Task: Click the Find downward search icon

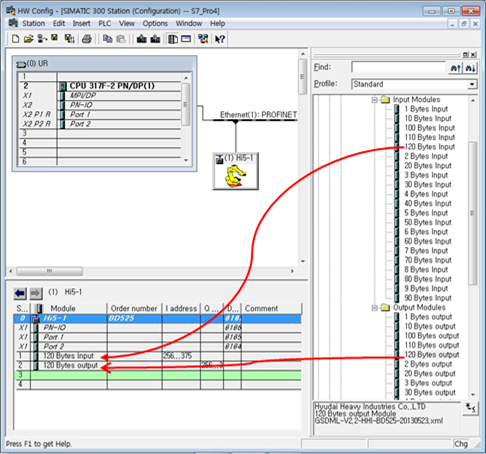Action: point(470,68)
